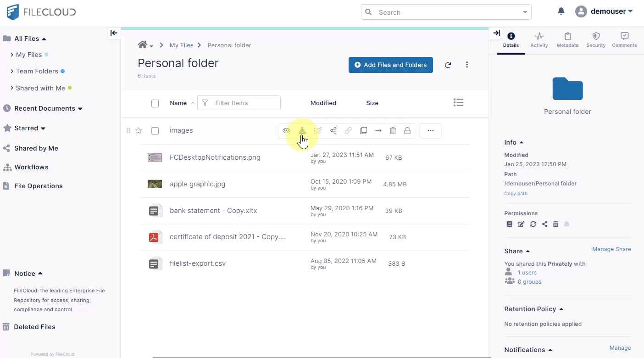Screen dimensions: 644x358
Task: Click Add Files and Folders button
Action: 390,65
